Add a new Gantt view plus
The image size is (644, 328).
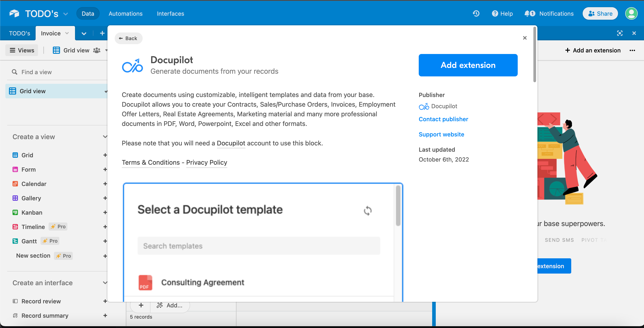point(105,241)
